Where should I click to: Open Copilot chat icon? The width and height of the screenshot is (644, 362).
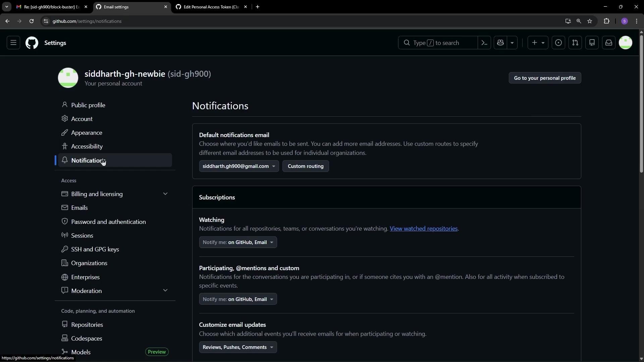[500, 43]
